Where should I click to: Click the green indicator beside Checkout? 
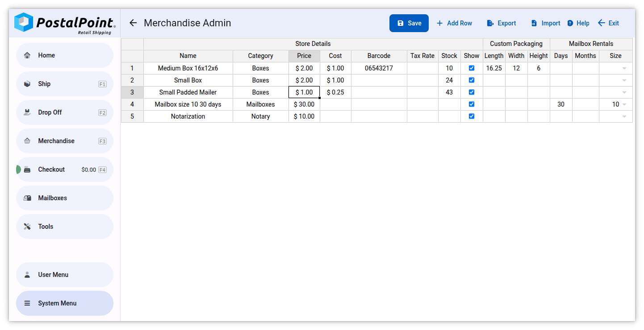[18, 169]
